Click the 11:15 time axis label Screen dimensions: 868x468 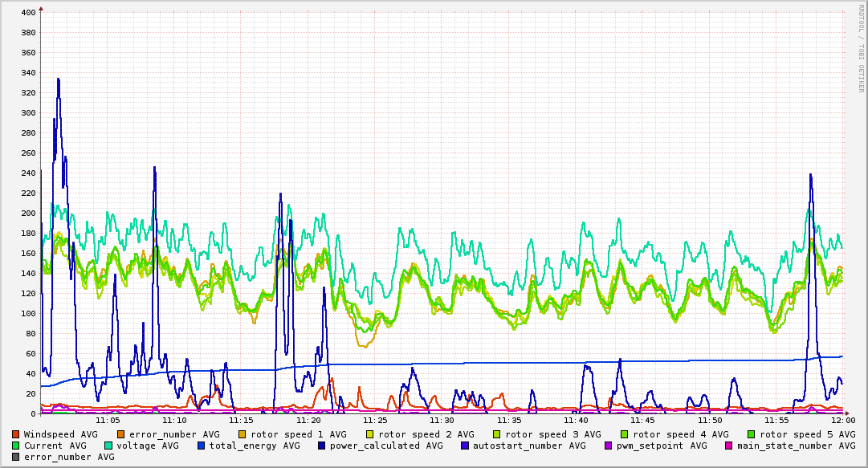241,421
